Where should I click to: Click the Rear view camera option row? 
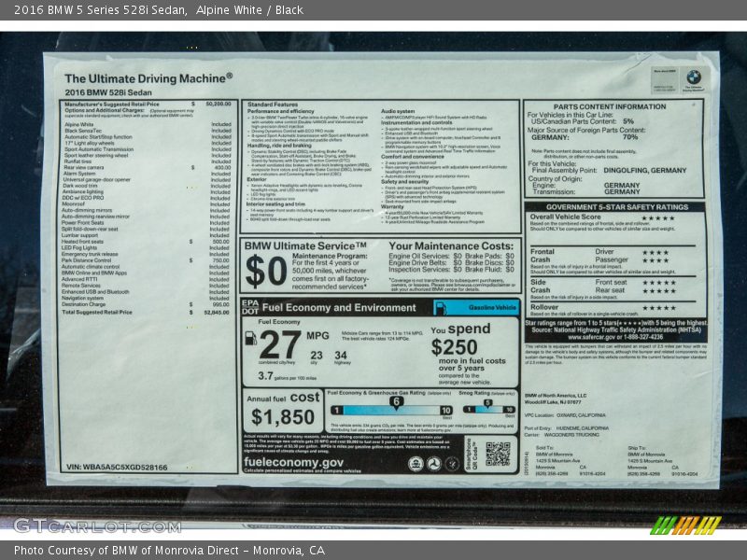148,168
